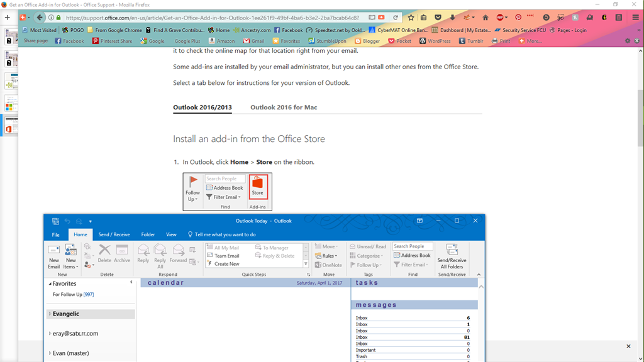Select the Outlook 2016 for Mac tab
The image size is (644, 362).
284,107
